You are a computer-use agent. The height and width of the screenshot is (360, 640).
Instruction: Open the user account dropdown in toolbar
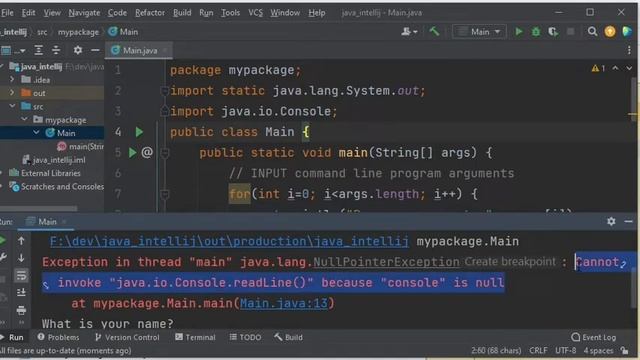click(x=409, y=31)
